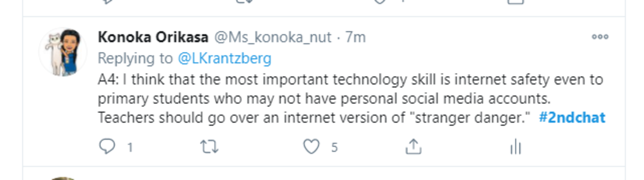Open the #2ndchat hashtag
This screenshot has height=180, width=644.
tap(572, 118)
